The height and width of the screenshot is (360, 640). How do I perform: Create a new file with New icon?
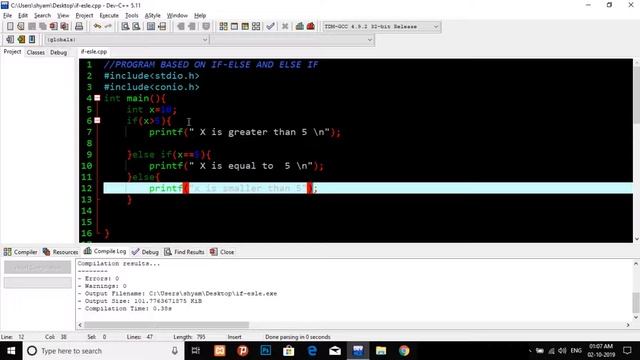pyautogui.click(x=10, y=26)
